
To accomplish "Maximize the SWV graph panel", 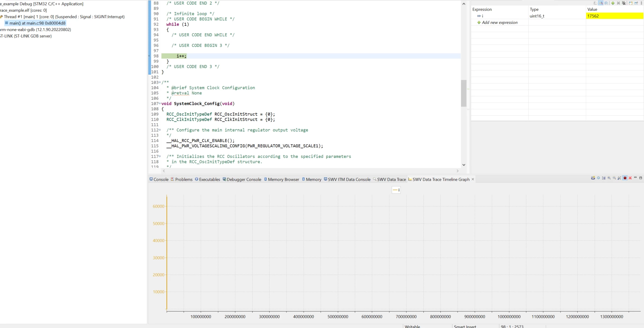I will 641,178.
